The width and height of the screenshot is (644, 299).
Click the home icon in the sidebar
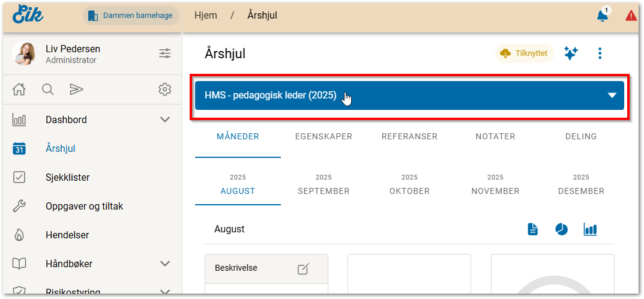(x=19, y=89)
